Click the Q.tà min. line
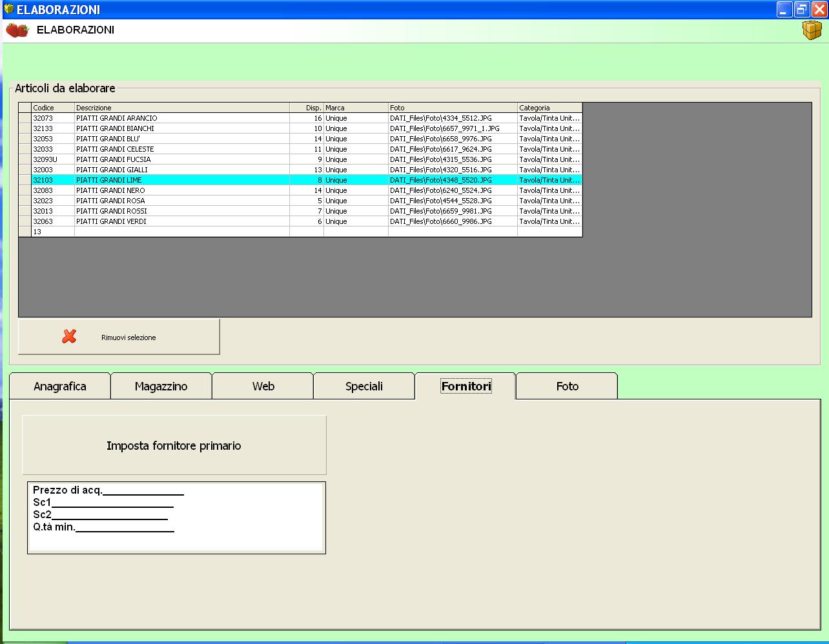829x644 pixels. [103, 527]
